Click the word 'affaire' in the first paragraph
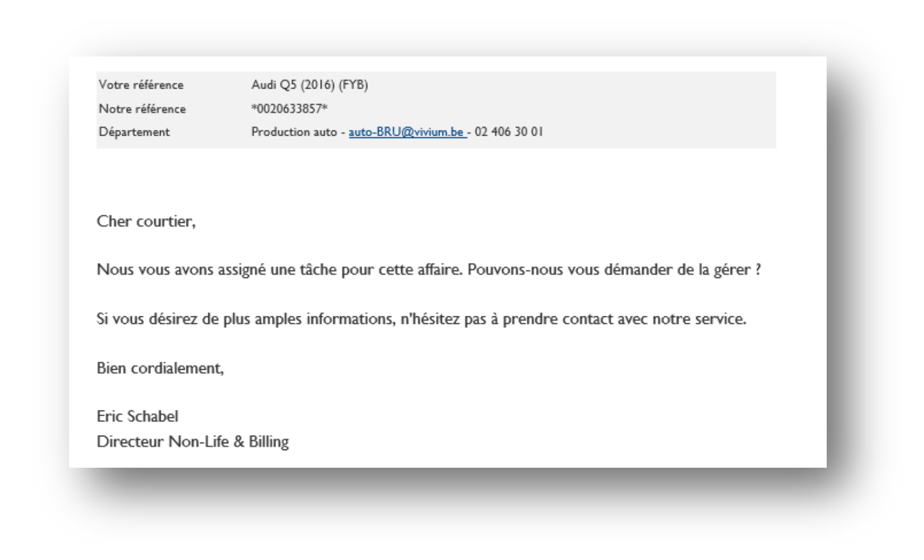This screenshot has height=560, width=924. tap(440, 270)
